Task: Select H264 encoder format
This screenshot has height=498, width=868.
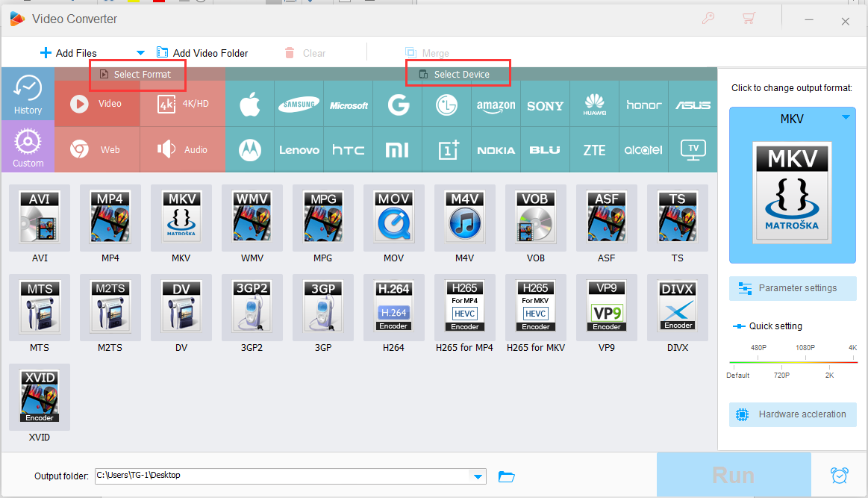Action: (x=393, y=308)
